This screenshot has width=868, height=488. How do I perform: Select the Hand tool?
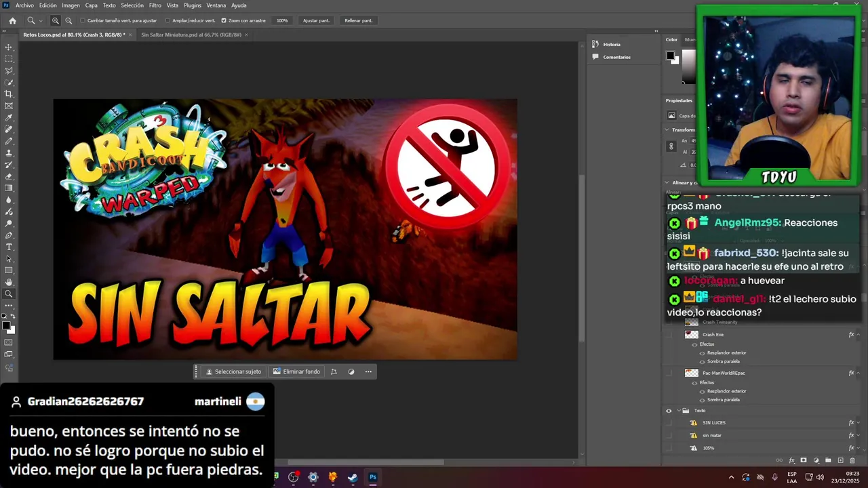click(9, 282)
